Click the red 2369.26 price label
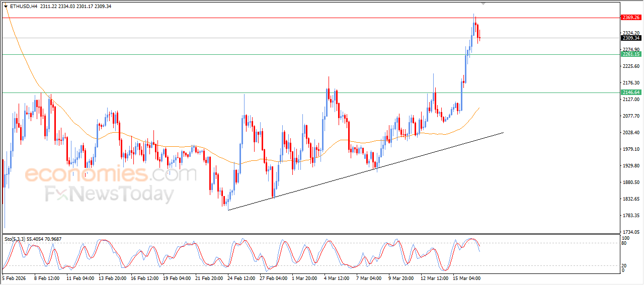The height and width of the screenshot is (285, 644). point(631,18)
